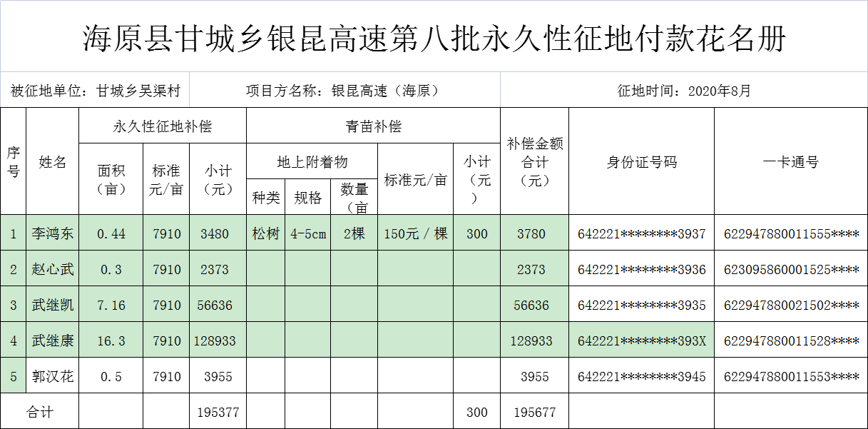Click the area cell with 7.16
This screenshot has width=868, height=429.
pyautogui.click(x=111, y=305)
